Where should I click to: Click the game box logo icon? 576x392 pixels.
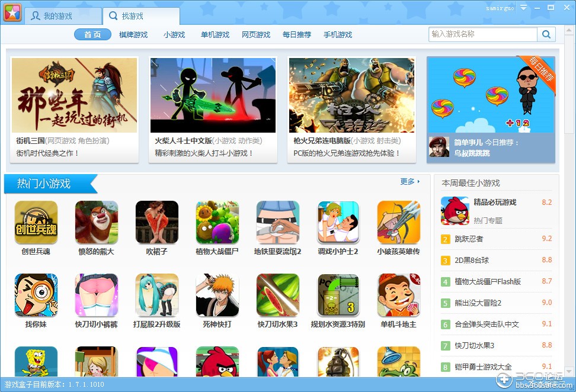(x=12, y=12)
